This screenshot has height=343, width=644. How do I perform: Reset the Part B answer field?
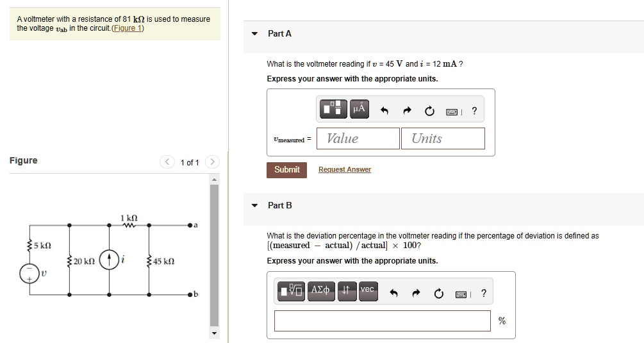(x=438, y=294)
